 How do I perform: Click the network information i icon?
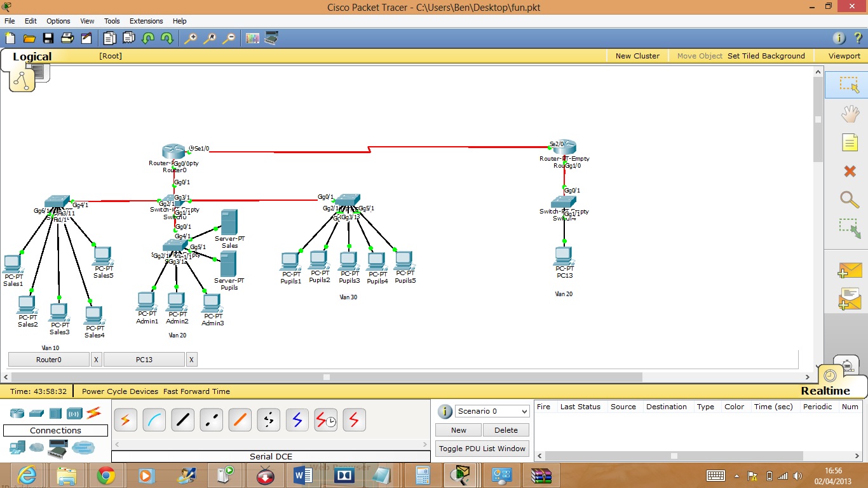[x=839, y=38]
